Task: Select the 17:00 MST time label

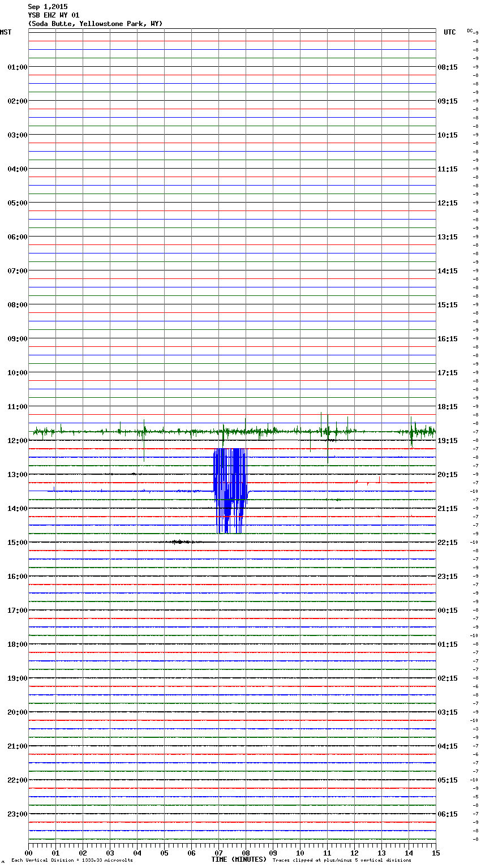Action: coord(18,611)
